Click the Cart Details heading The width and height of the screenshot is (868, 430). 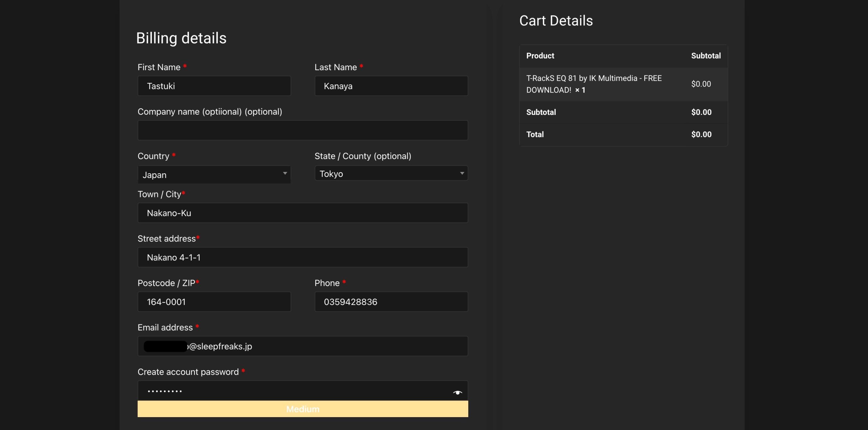[x=556, y=21]
